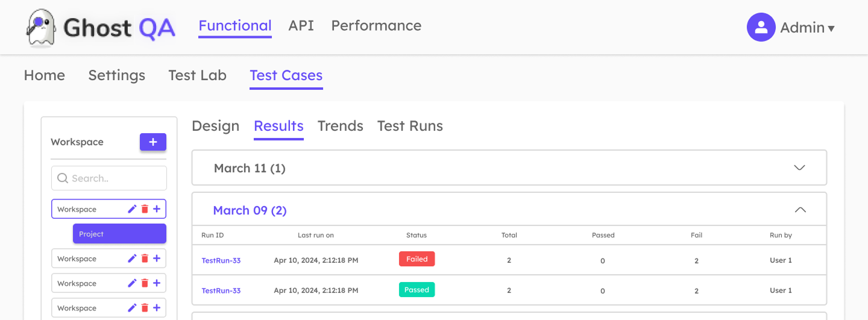Click the trash icon on the selected top workspace
This screenshot has width=868, height=320.
pyautogui.click(x=145, y=209)
